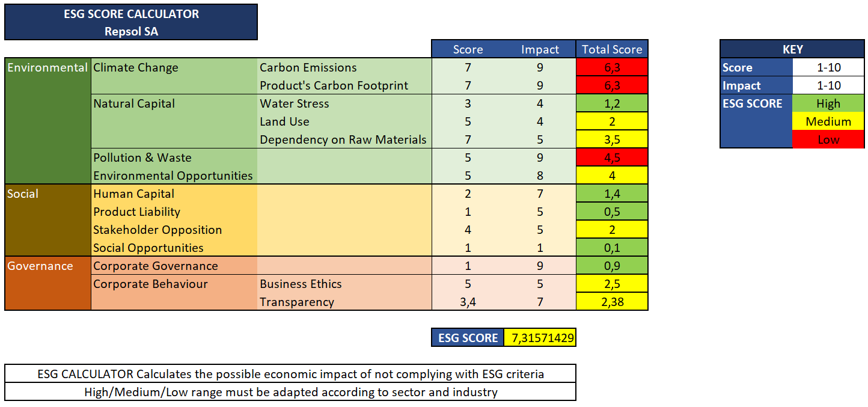868x407 pixels.
Task: Select the ESG SCORE result value 7,31571429
Action: click(x=540, y=338)
